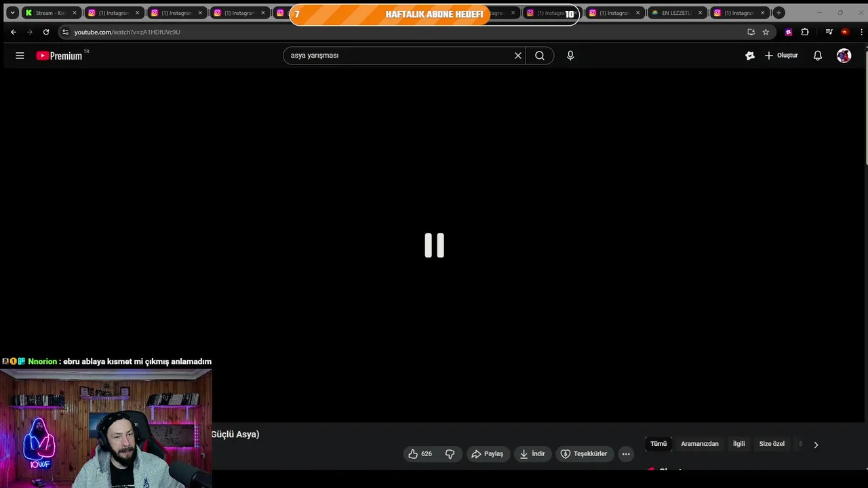The image size is (868, 488).
Task: Open the YouTube account avatar menu
Action: (844, 56)
